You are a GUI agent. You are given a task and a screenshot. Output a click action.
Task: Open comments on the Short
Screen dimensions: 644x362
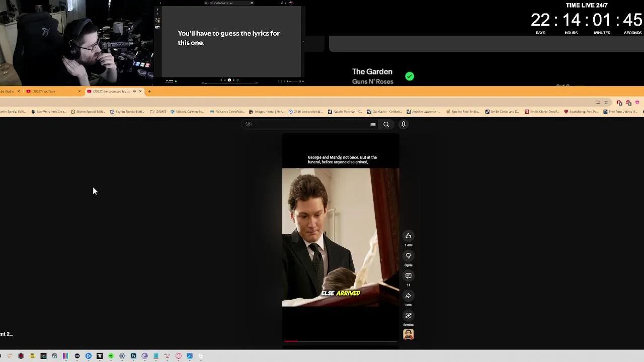[408, 276]
